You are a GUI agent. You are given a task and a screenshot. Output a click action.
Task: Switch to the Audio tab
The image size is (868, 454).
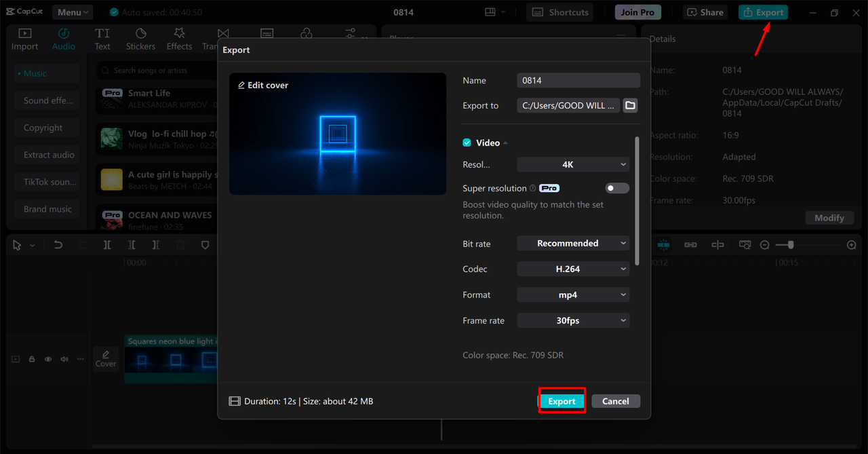64,39
